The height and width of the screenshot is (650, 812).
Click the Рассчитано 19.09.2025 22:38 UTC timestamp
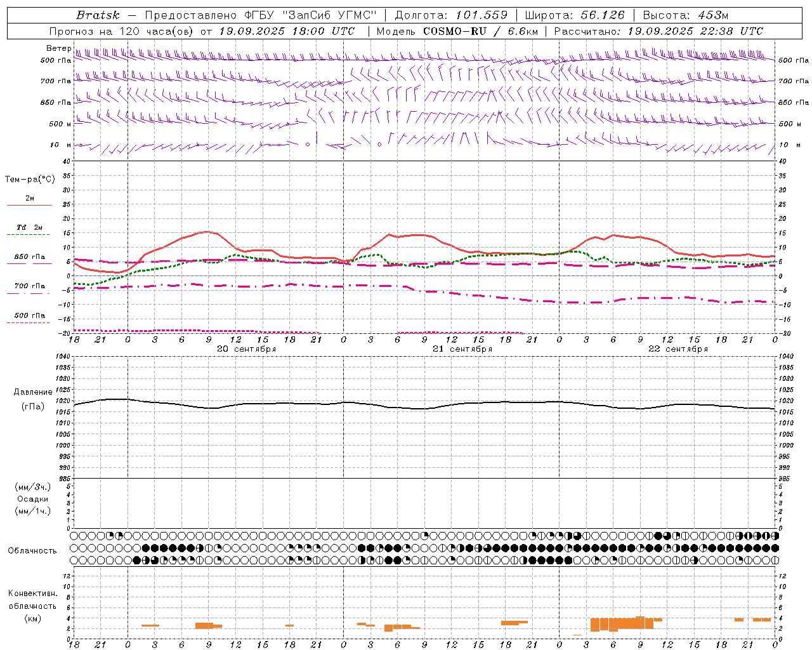[x=658, y=31]
